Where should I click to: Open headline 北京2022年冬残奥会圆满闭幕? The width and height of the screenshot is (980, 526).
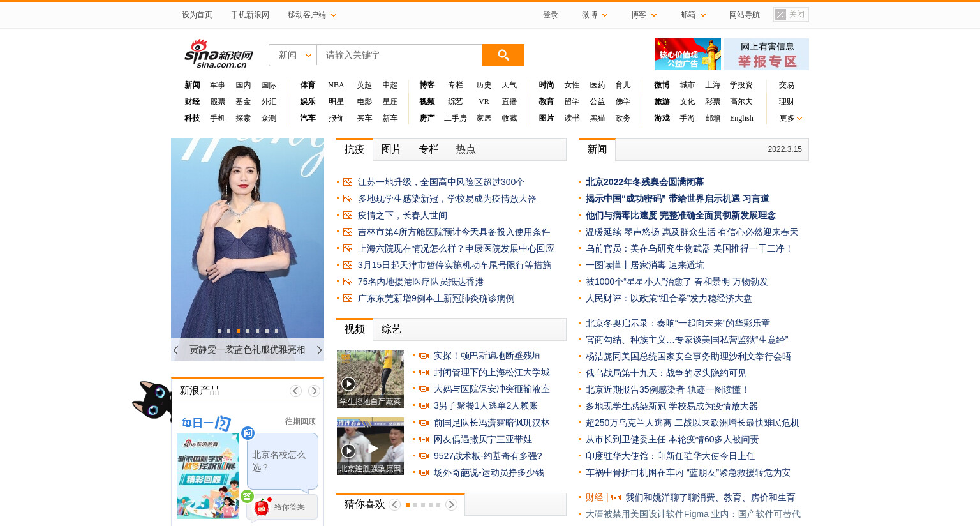(x=644, y=182)
